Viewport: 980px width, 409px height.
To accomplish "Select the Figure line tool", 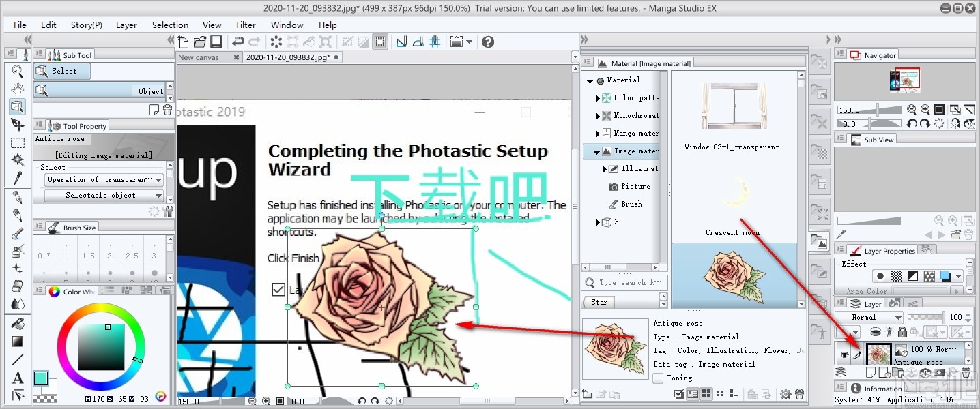I will point(18,359).
